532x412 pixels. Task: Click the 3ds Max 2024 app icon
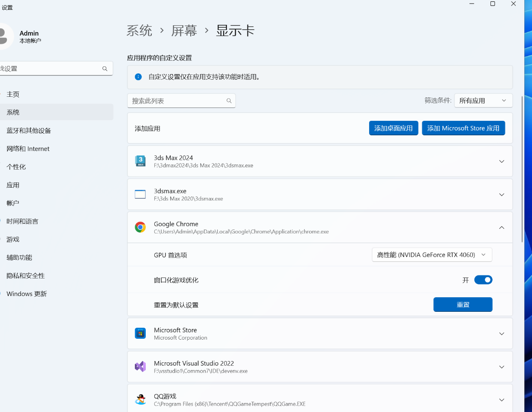(140, 161)
